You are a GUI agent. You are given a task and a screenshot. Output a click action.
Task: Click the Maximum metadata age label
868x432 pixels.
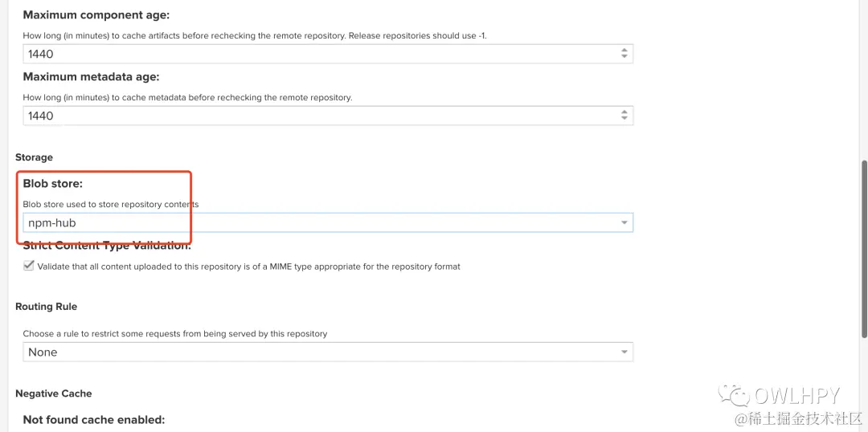[x=91, y=77]
